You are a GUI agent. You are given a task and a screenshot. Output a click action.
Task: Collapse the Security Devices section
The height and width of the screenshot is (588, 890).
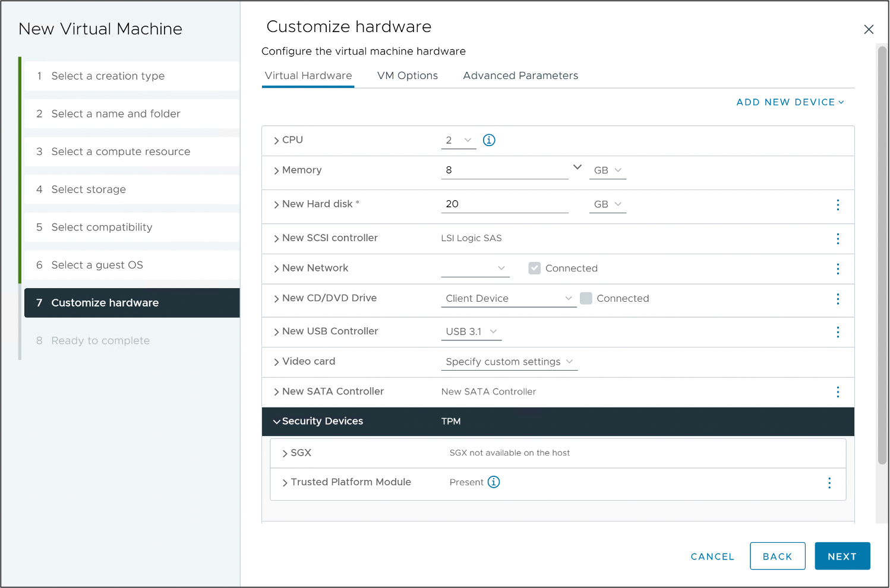[276, 422]
